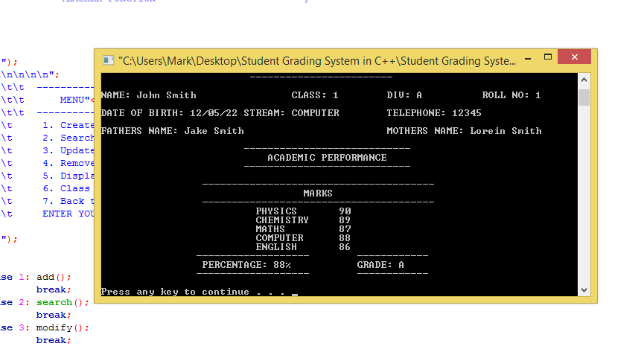Click 'break;' below the search() line
The width and height of the screenshot is (644, 349).
pyautogui.click(x=54, y=315)
